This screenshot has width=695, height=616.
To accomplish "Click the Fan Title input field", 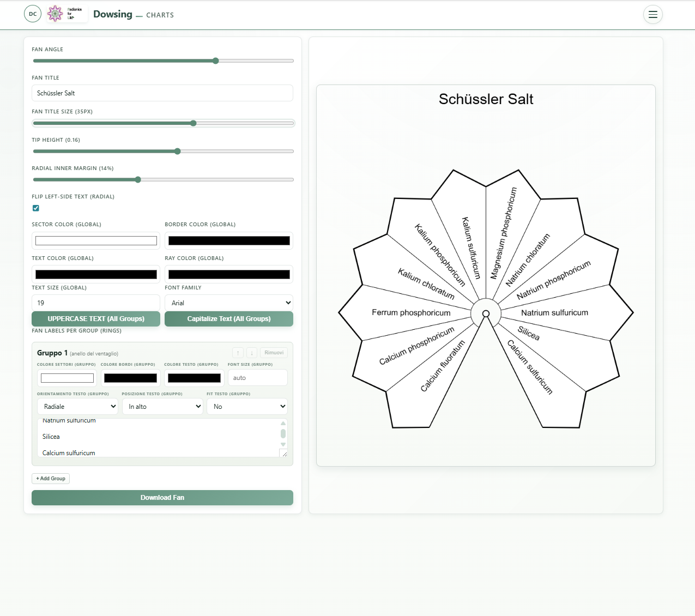I will (x=162, y=93).
